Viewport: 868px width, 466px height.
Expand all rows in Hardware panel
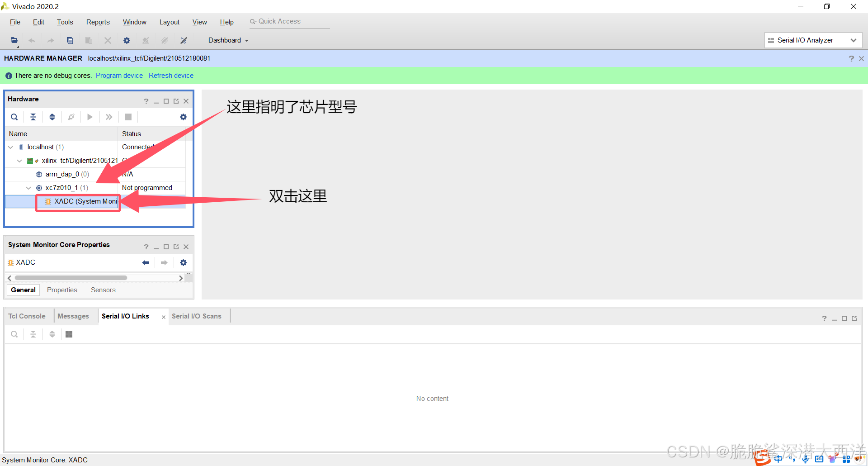pyautogui.click(x=52, y=117)
